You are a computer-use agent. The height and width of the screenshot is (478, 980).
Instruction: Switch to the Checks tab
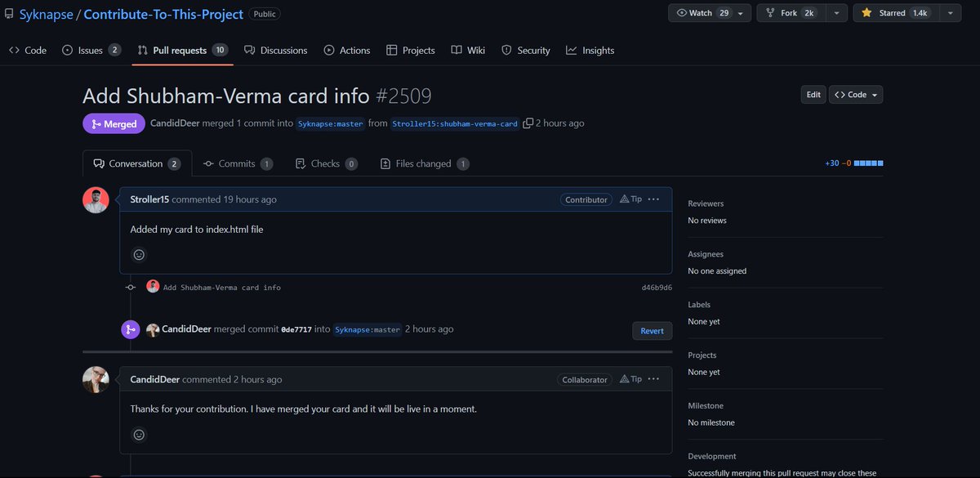(x=326, y=163)
